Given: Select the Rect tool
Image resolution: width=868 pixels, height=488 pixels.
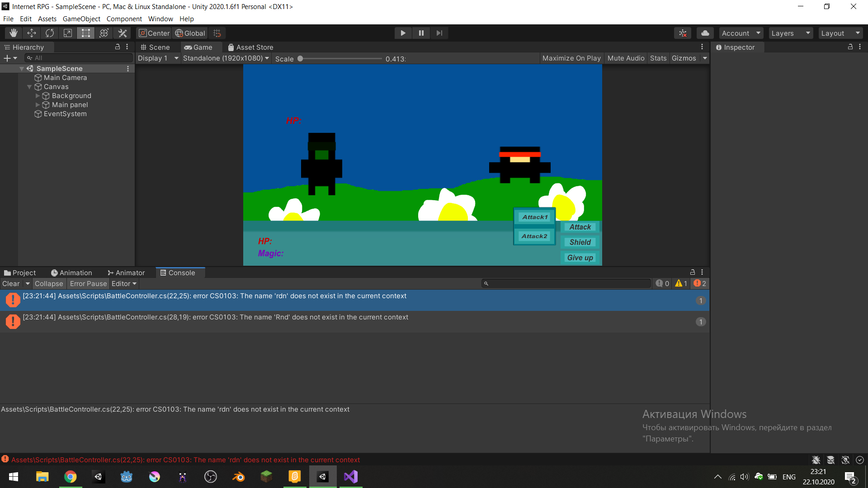Looking at the screenshot, I should click(x=86, y=33).
